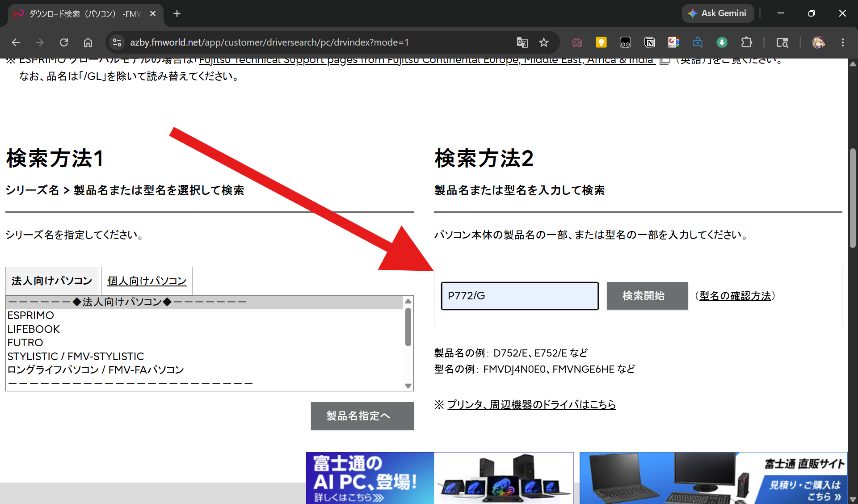Viewport: 858px width, 504px height.
Task: Click the page scrollbar up arrow
Action: coord(853,63)
